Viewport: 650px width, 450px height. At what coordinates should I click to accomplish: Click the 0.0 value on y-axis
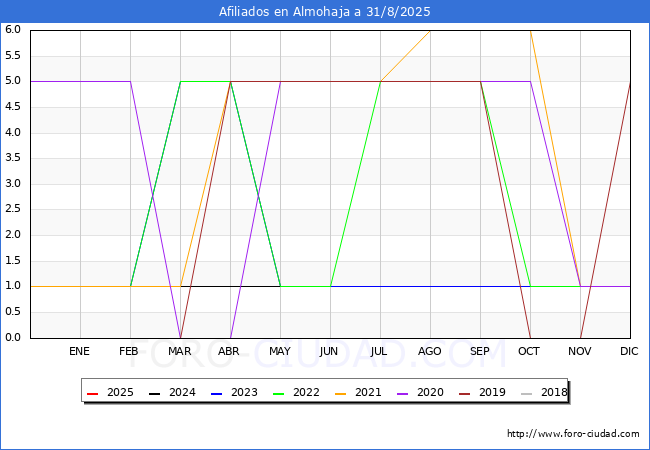13,338
